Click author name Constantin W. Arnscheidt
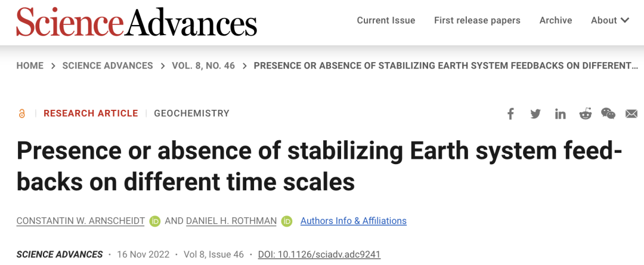 click(81, 221)
